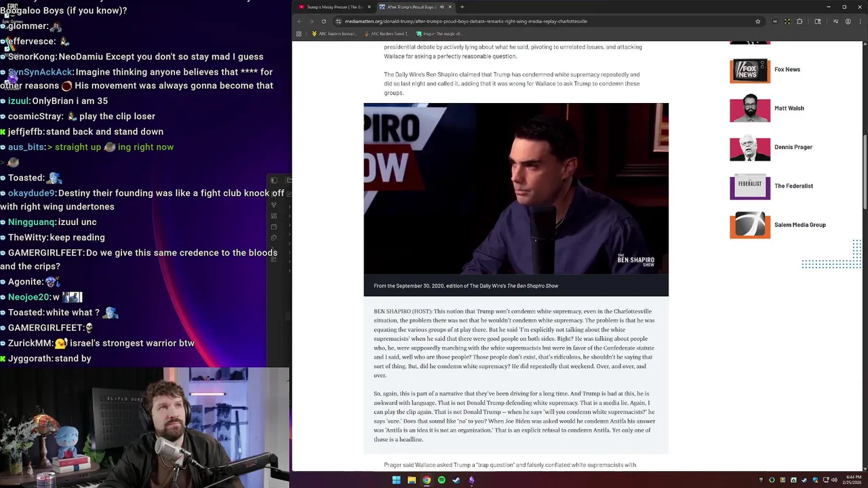
Task: Close the Trump's Messy Presser tab
Action: pos(370,7)
